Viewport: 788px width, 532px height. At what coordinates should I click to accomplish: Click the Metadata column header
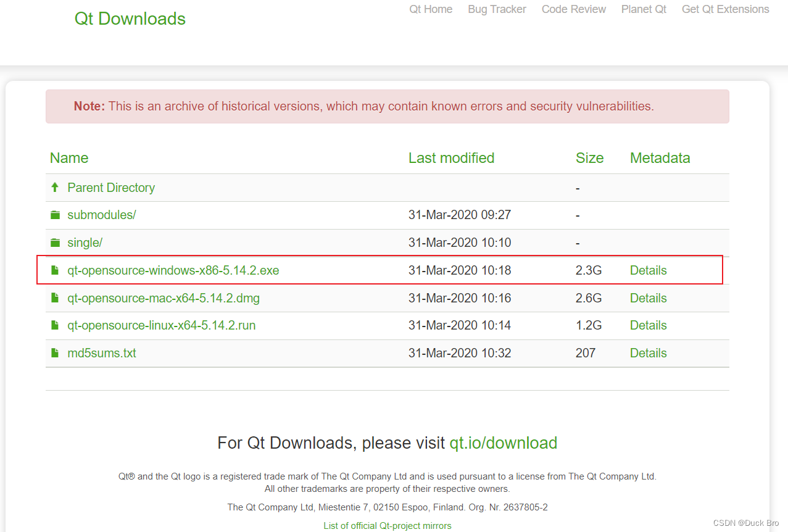point(660,158)
